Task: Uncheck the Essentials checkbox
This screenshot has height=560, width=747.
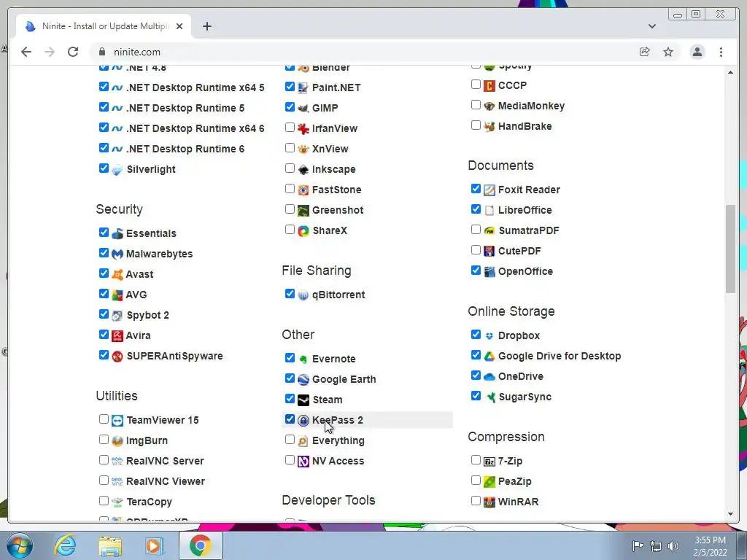Action: tap(104, 233)
